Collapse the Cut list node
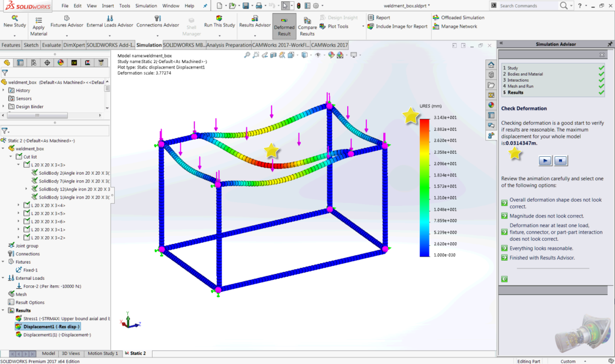Viewport: 615px width, 364px height. click(11, 157)
